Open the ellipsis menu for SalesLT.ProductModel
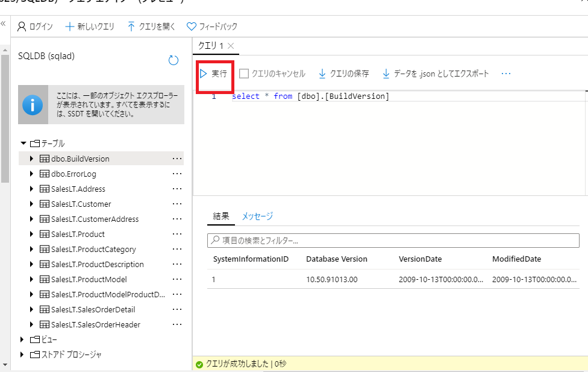 point(177,279)
